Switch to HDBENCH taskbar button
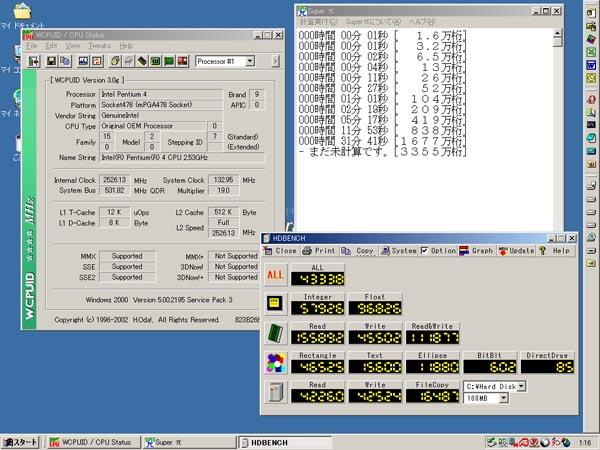Viewport: 600px width, 450px height. 285,442
